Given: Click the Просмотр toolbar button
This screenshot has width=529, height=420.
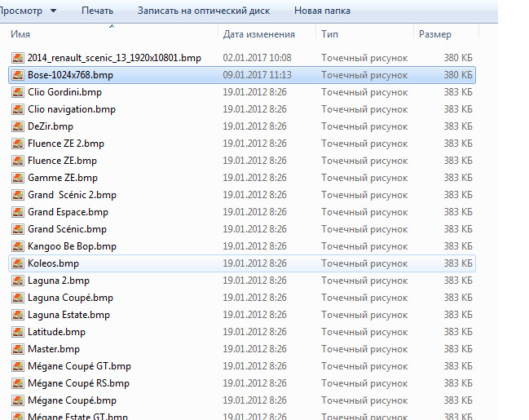Looking at the screenshot, I should [21, 11].
